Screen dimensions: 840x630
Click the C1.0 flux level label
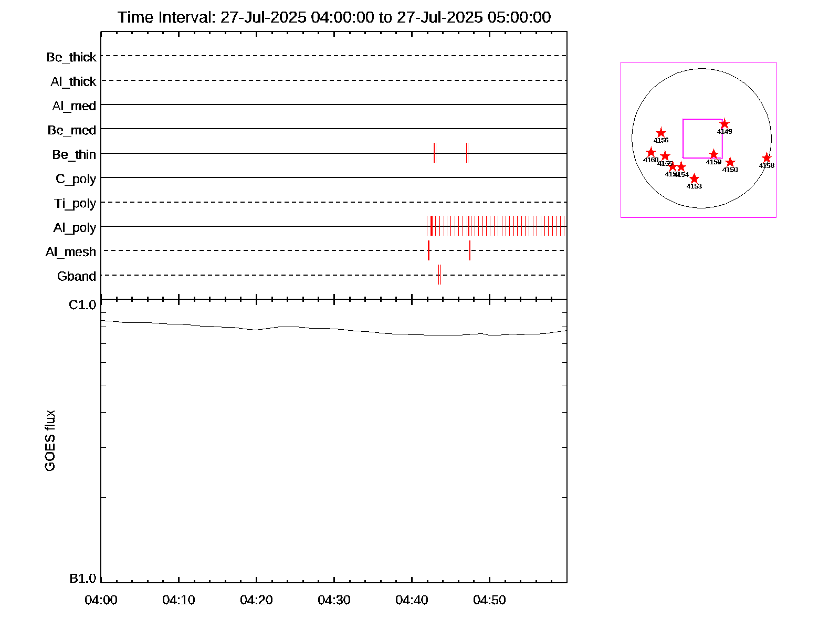(82, 305)
